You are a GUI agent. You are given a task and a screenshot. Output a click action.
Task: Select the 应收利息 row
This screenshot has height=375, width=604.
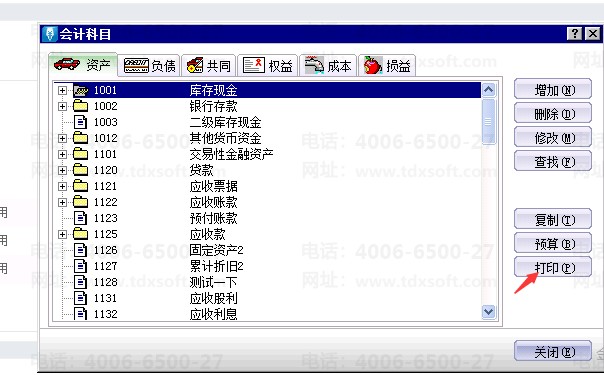(268, 314)
